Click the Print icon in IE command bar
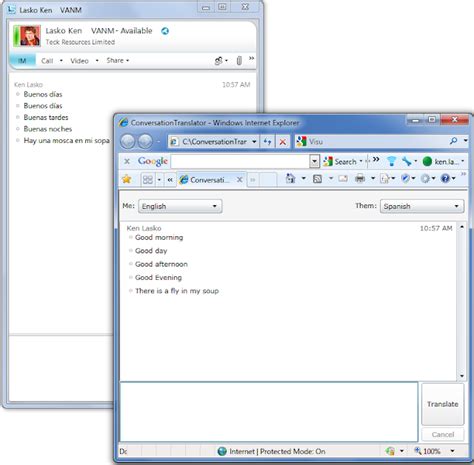Viewport: 474px width, 465px height. 360,179
